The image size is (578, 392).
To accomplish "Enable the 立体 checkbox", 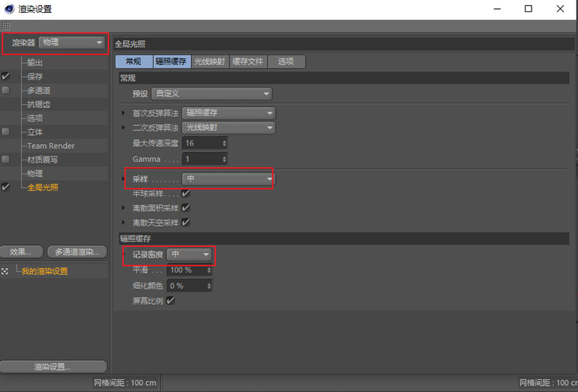I will [x=5, y=131].
